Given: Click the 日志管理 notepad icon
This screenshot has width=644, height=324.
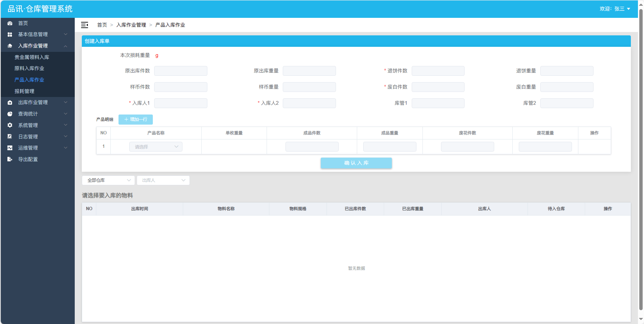Looking at the screenshot, I should click(10, 136).
